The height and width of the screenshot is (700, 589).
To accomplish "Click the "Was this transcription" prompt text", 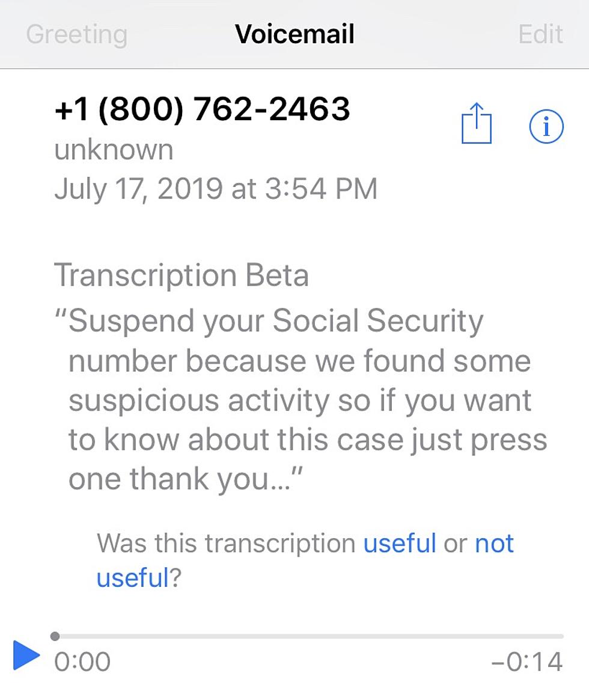I will [x=226, y=543].
